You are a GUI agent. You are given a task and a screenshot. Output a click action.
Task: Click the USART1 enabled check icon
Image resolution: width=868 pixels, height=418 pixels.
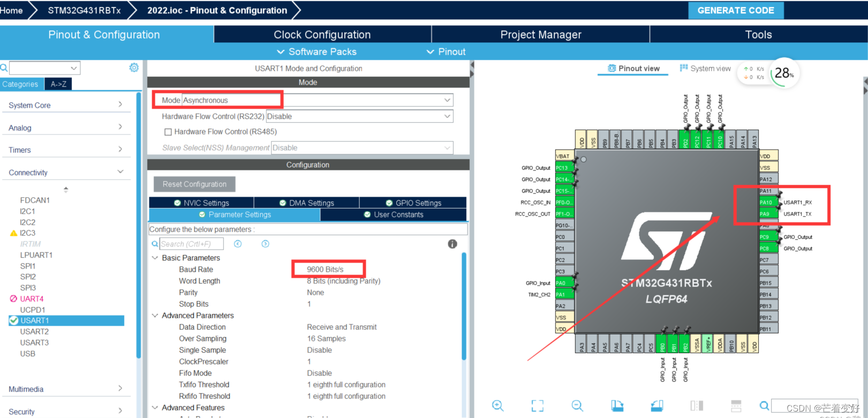click(14, 320)
